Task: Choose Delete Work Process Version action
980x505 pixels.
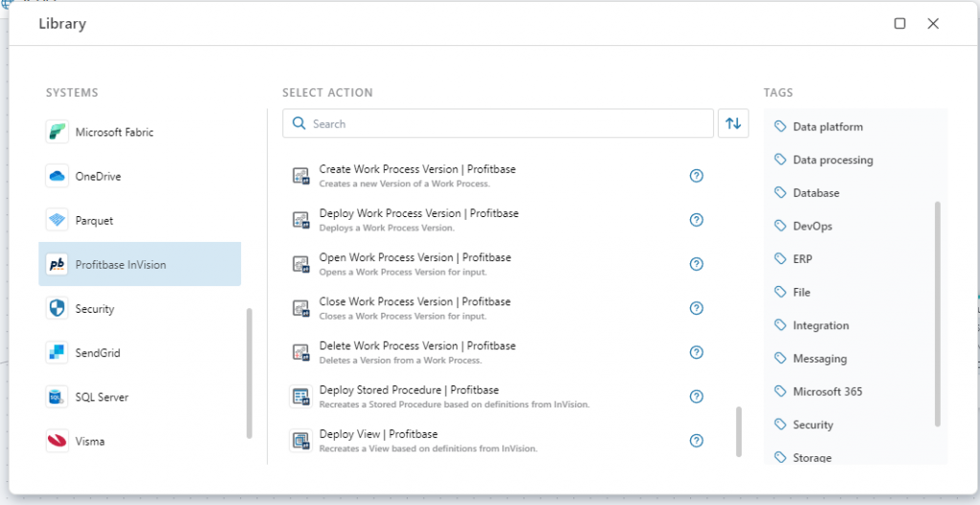Action: pyautogui.click(x=417, y=351)
